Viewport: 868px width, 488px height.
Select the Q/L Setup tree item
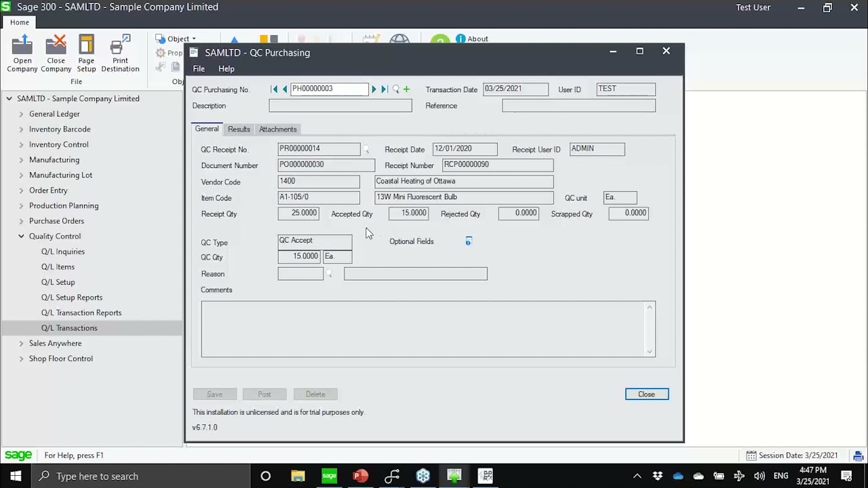(58, 282)
